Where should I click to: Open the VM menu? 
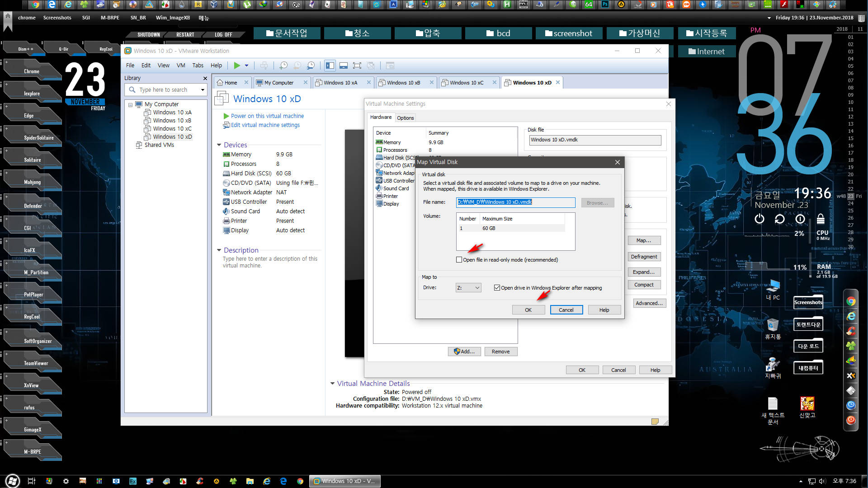coord(181,66)
